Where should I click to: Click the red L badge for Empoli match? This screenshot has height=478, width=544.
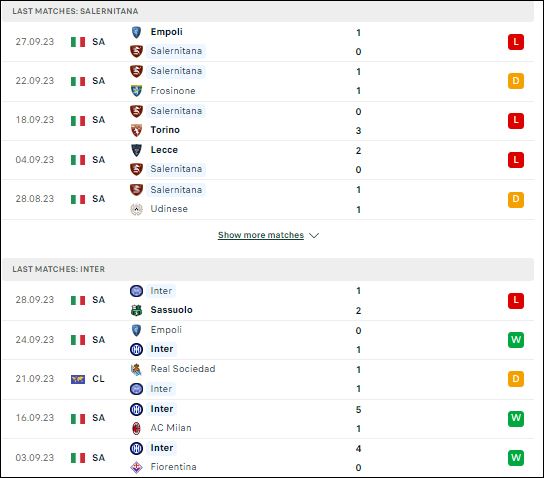point(516,42)
